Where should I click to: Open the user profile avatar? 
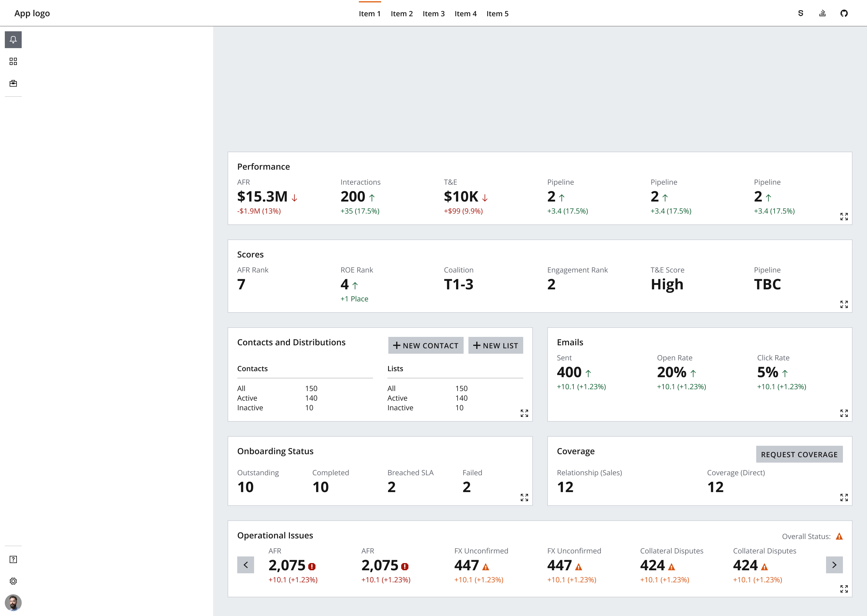click(13, 602)
